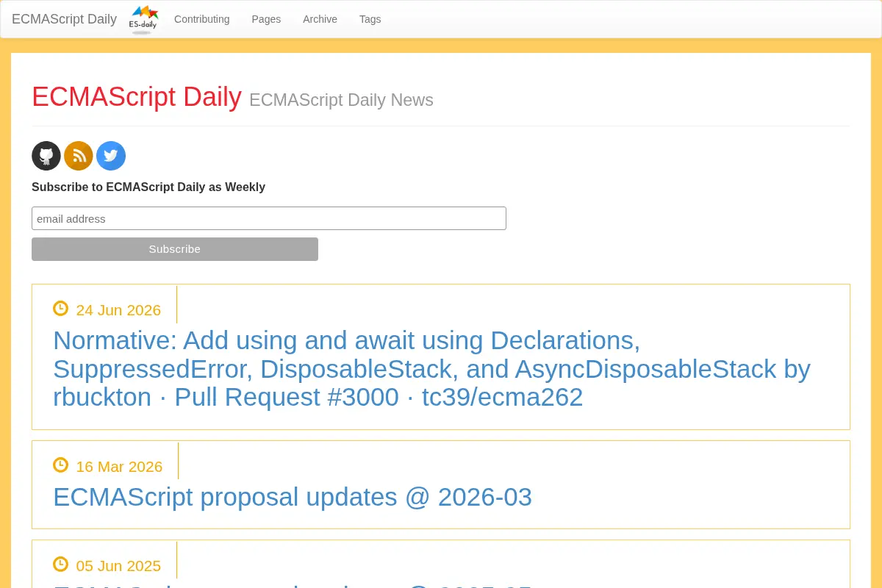This screenshot has width=882, height=588.
Task: Click the ECMAScript Daily News subtitle
Action: point(341,100)
